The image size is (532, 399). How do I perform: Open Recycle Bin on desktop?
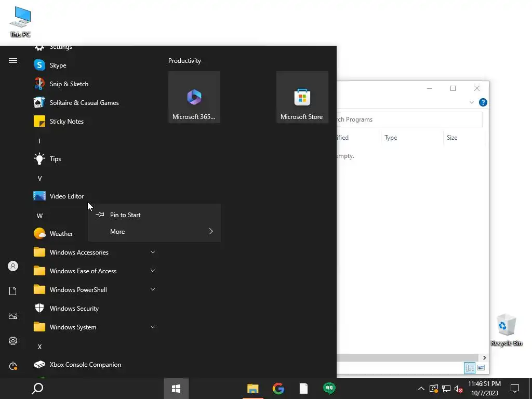[x=507, y=330]
